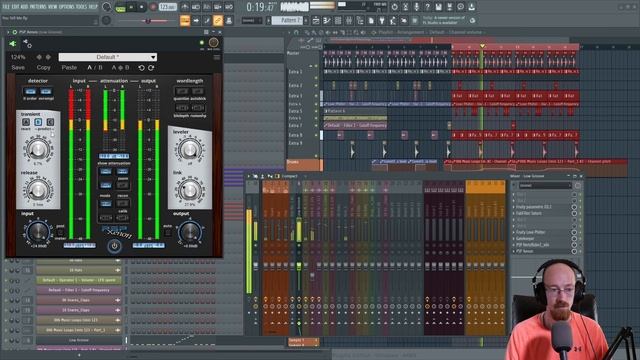Open the channel rack view icon
Screen dimensions: 640x360
pyautogui.click(x=338, y=20)
